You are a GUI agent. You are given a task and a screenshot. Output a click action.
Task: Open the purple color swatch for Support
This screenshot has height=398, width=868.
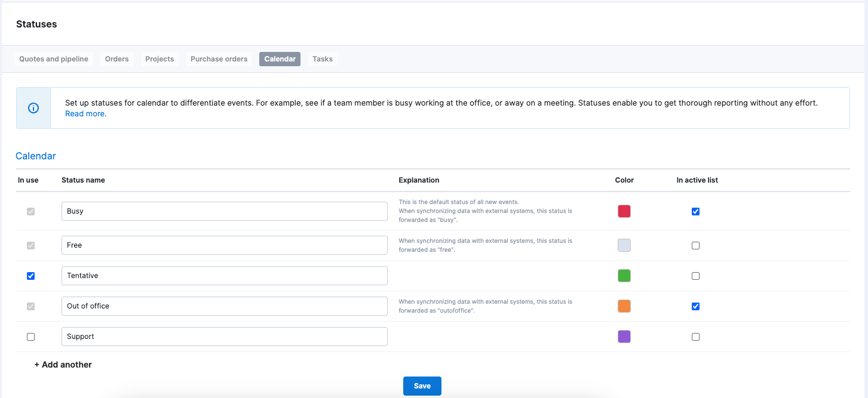[x=624, y=337]
